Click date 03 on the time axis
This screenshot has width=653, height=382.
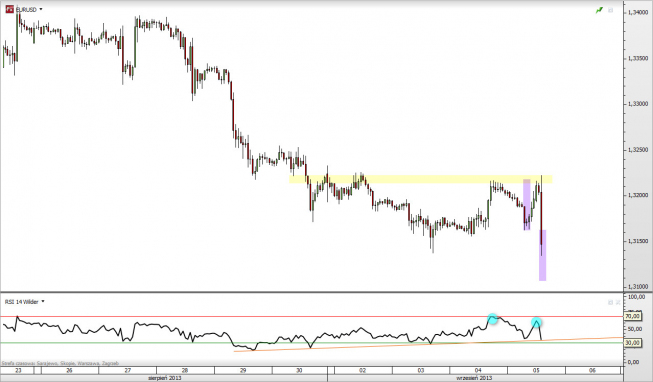point(421,370)
